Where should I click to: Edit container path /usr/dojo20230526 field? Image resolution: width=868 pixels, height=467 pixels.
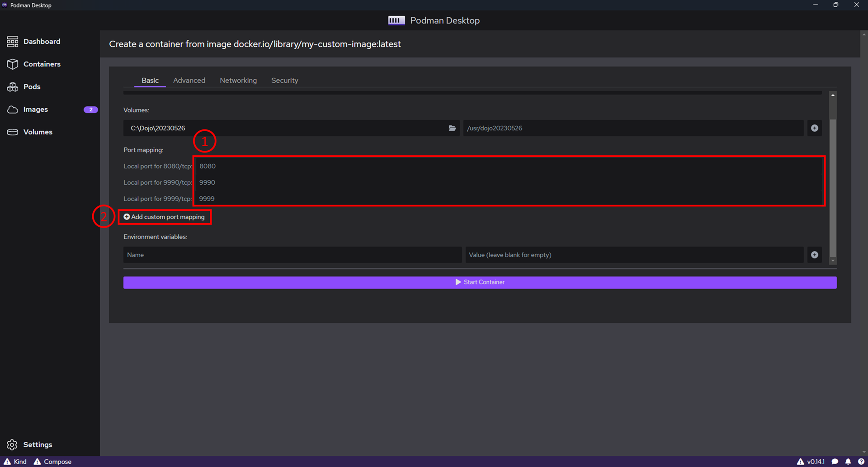[633, 128]
